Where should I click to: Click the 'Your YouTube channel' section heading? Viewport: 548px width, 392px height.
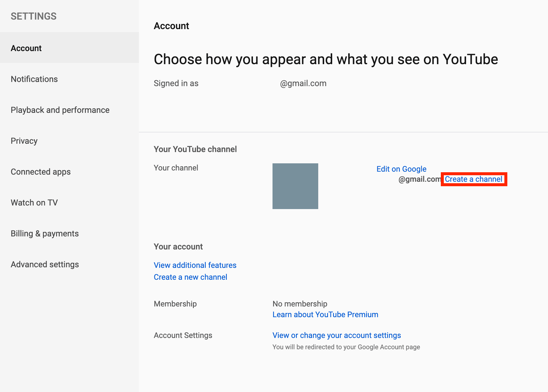point(195,149)
